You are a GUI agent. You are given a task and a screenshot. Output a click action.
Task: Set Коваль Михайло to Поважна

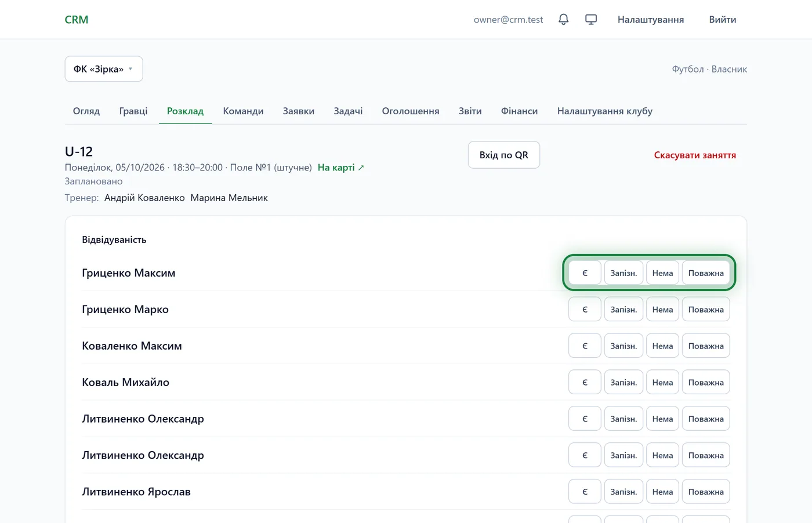tap(706, 383)
